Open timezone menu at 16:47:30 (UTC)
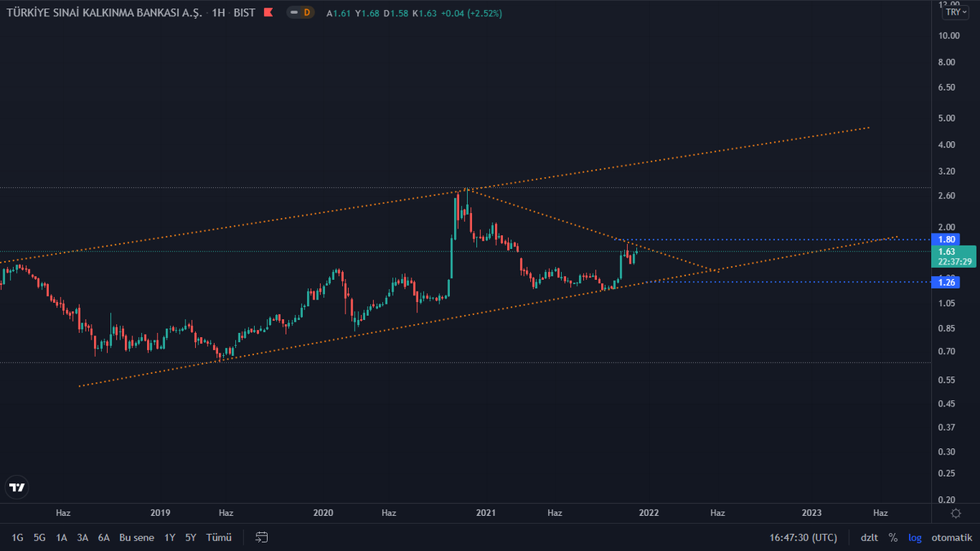This screenshot has height=551, width=980. tap(803, 538)
